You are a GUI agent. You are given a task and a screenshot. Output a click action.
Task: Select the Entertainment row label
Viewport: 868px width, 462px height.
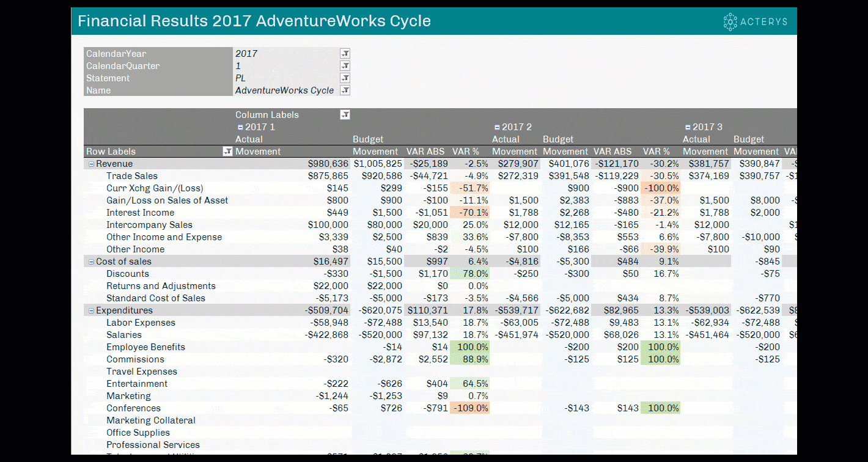coord(137,384)
